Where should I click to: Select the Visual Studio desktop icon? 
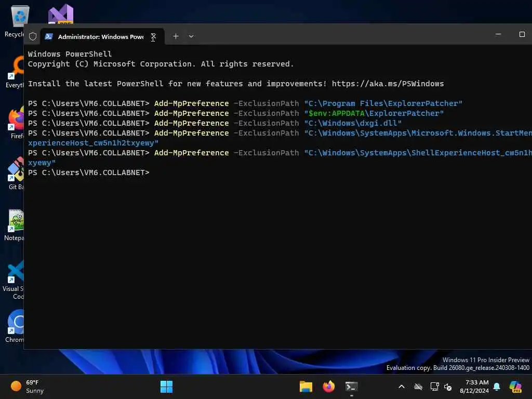pos(61,14)
